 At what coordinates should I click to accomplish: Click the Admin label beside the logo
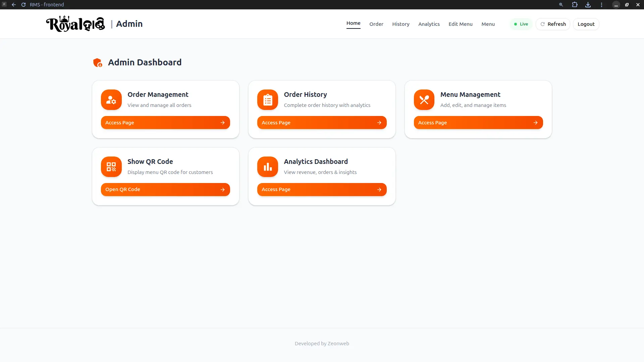point(129,24)
